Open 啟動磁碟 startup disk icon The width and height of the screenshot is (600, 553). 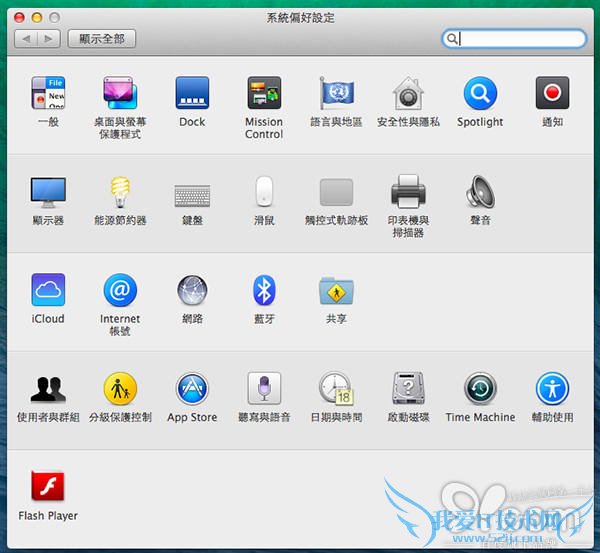408,388
